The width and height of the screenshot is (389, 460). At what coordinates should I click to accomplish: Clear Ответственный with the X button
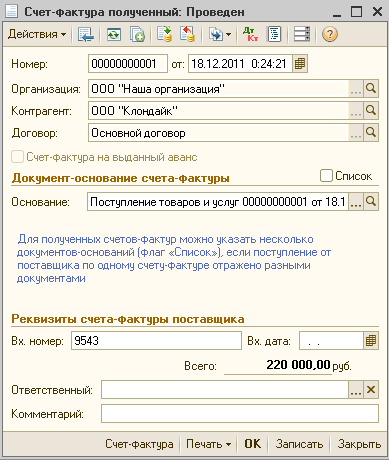(x=371, y=390)
